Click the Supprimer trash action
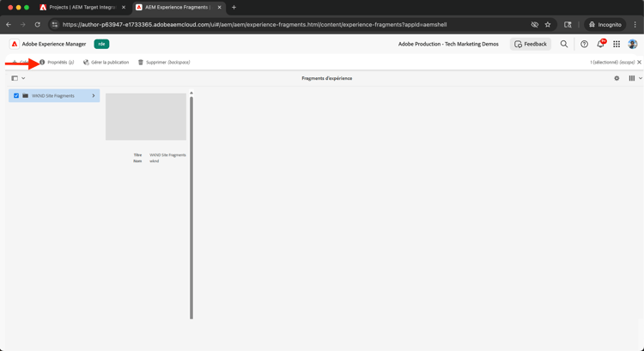The height and width of the screenshot is (351, 644). [164, 63]
